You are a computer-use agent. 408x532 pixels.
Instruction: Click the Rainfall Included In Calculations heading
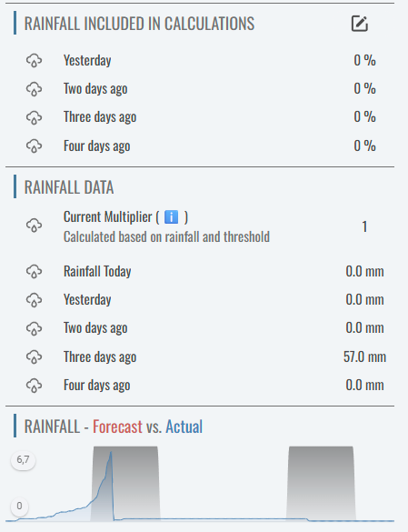139,24
